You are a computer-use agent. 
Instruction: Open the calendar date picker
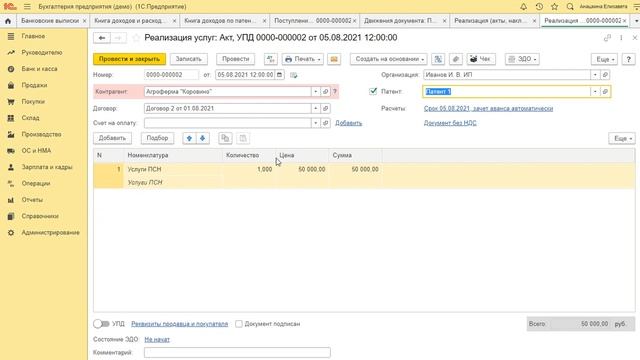point(279,75)
